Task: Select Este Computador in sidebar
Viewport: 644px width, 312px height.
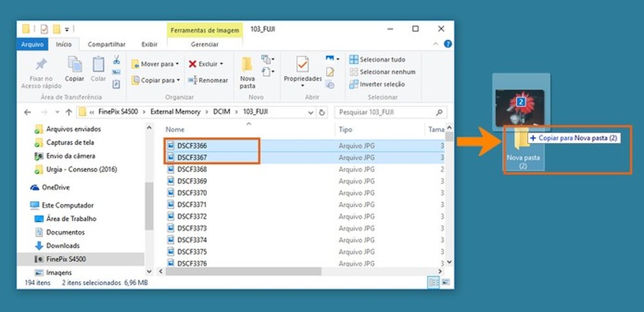Action: pyautogui.click(x=67, y=205)
